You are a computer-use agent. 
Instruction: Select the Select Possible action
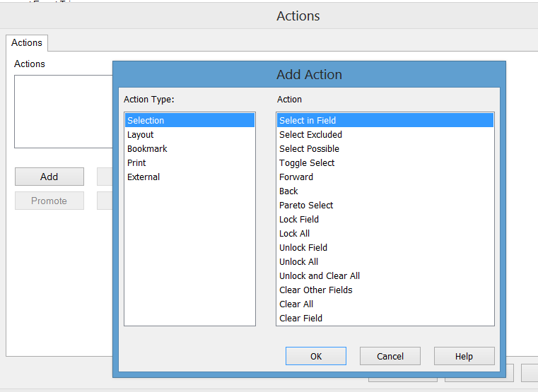pyautogui.click(x=309, y=149)
